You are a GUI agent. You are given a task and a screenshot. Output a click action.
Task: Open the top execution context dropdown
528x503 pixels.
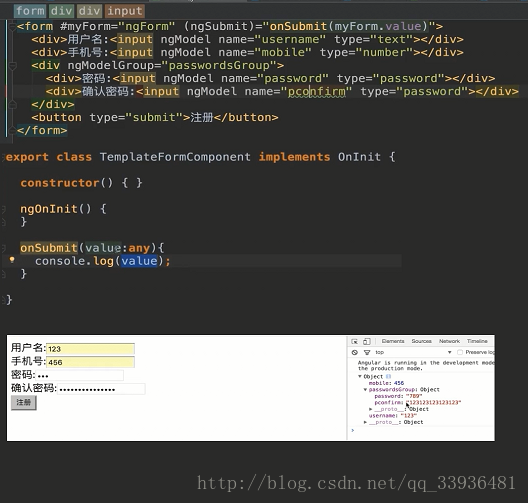pos(413,352)
